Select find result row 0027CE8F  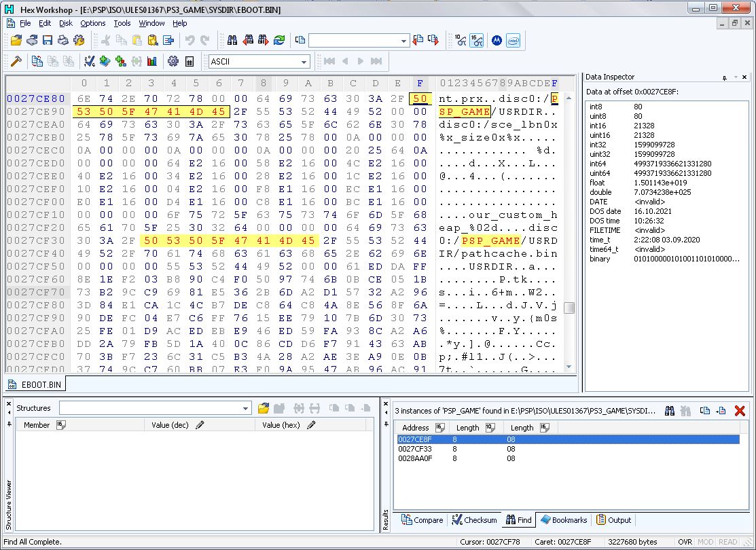coord(568,439)
